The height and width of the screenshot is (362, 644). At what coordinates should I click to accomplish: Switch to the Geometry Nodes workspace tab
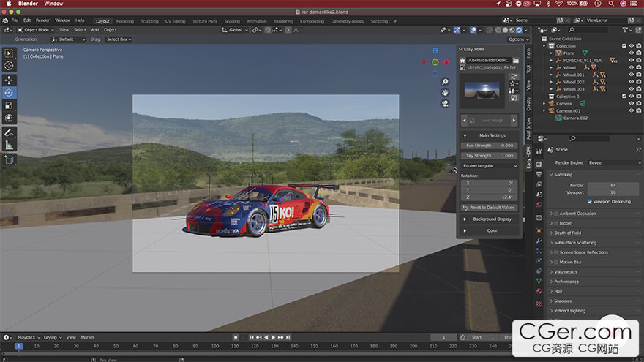point(347,21)
